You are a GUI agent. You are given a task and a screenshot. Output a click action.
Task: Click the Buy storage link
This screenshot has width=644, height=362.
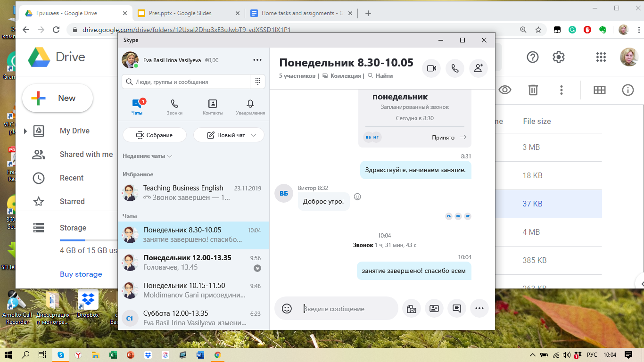point(81,274)
